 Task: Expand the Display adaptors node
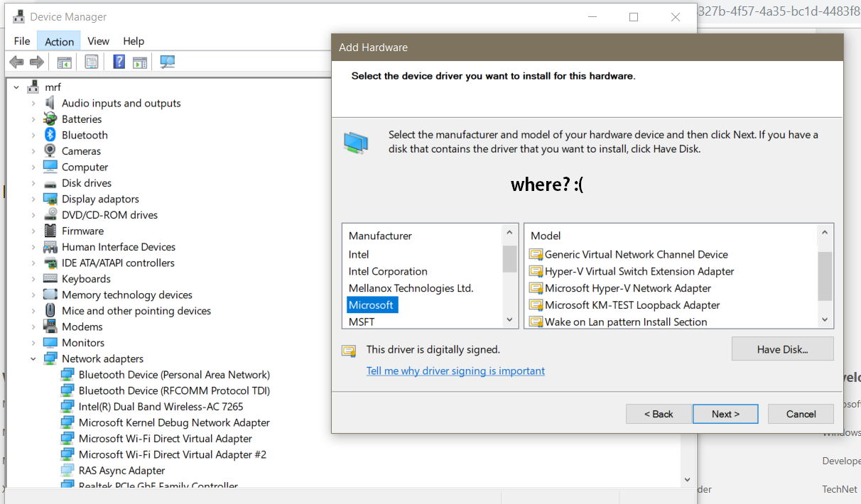click(x=33, y=199)
